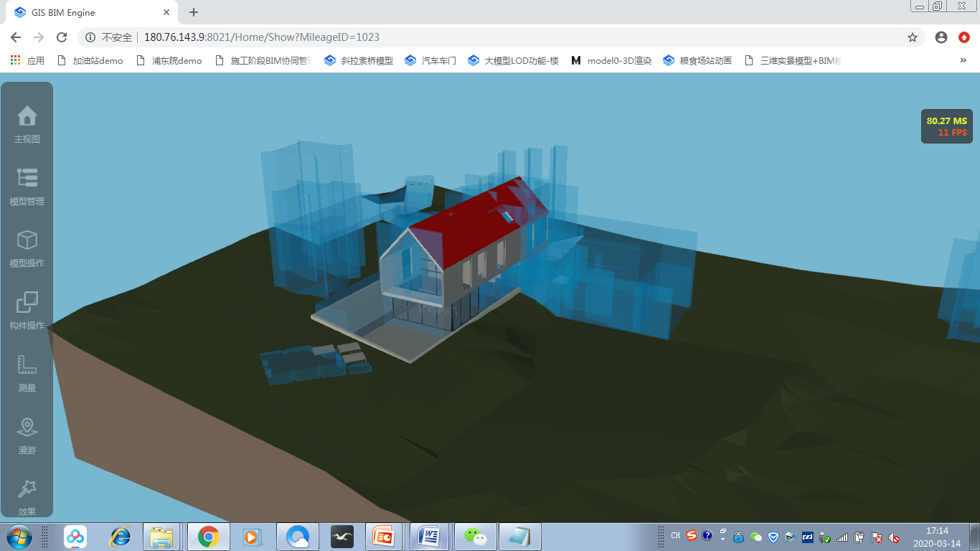980x551 pixels.
Task: Open the 模型管理 (model management) panel
Action: pos(27,187)
